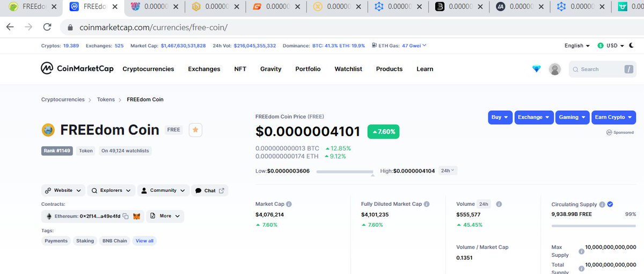Click the verified supply checkmark badge

[610, 204]
